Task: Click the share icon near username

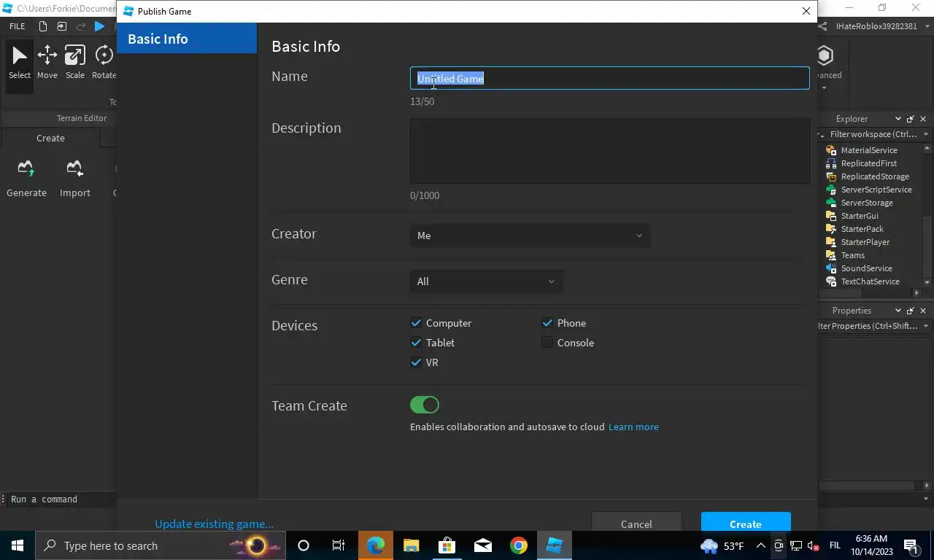Action: [x=822, y=26]
